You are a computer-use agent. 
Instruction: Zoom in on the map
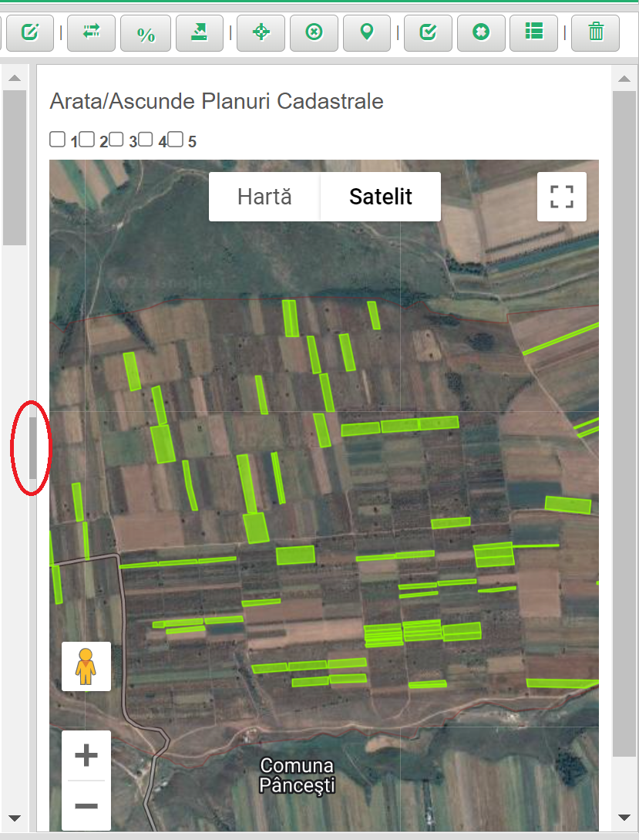pyautogui.click(x=86, y=756)
